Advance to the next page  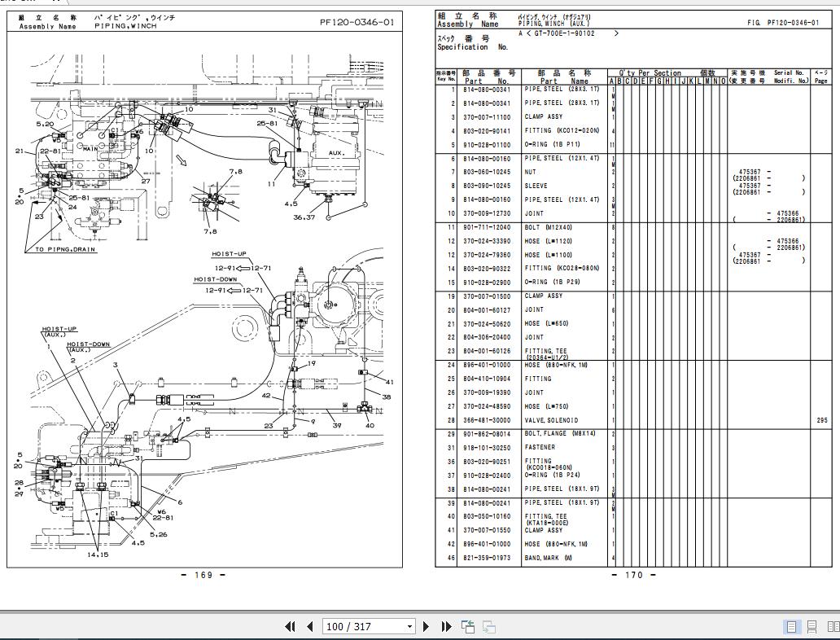pos(426,626)
